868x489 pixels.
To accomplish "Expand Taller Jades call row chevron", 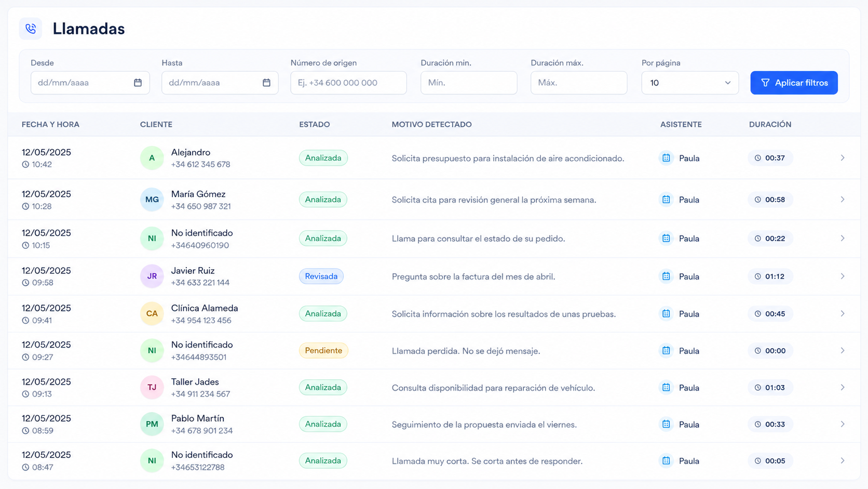I will click(843, 388).
